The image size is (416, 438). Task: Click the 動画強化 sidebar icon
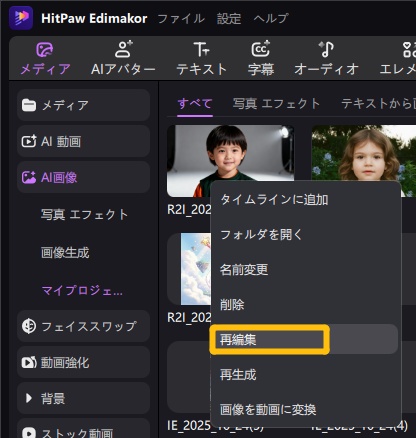29,362
